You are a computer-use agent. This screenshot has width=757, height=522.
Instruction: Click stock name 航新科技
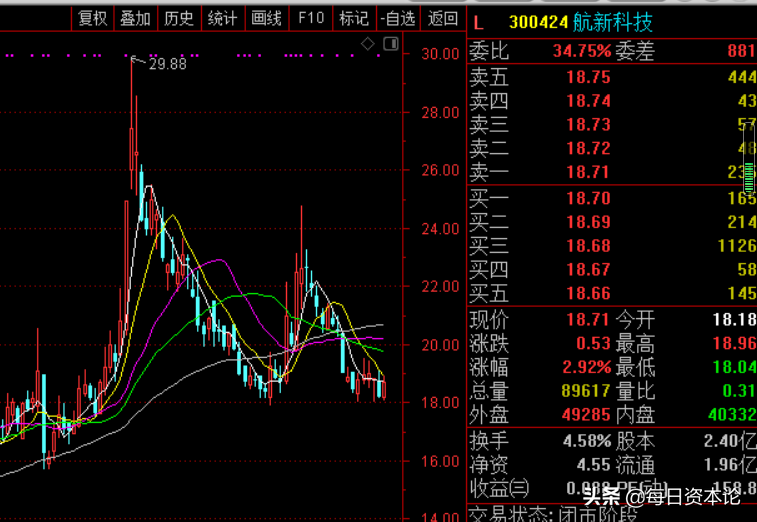click(x=612, y=22)
